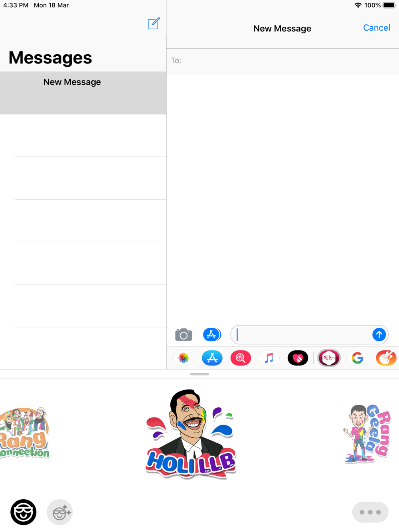Open the camera from the message bar
This screenshot has width=399, height=532.
184,334
